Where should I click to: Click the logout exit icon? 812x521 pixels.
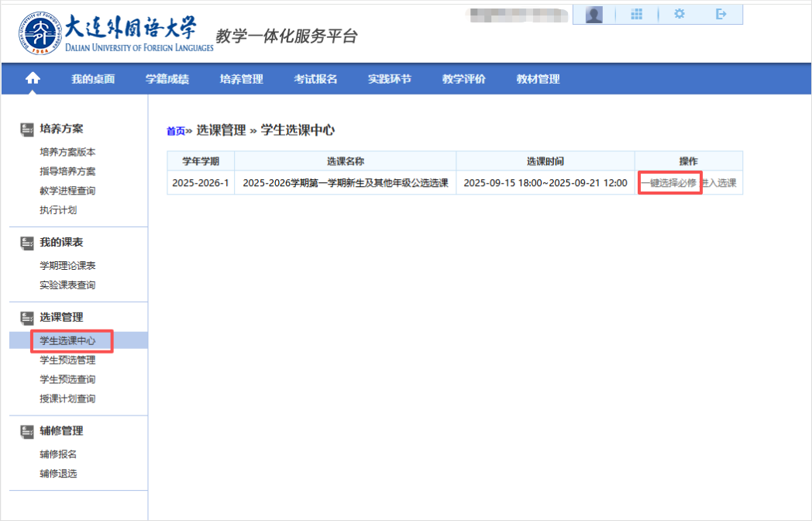point(721,14)
